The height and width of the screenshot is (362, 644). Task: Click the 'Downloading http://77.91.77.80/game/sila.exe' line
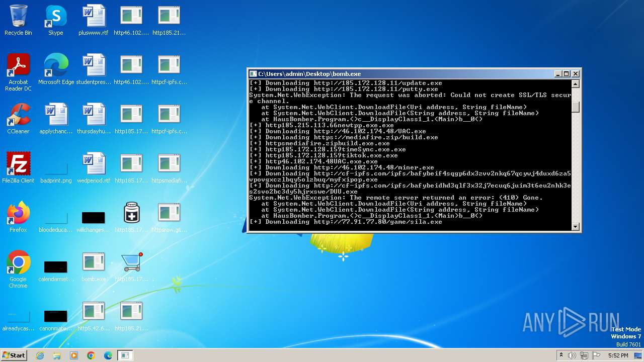tap(346, 222)
